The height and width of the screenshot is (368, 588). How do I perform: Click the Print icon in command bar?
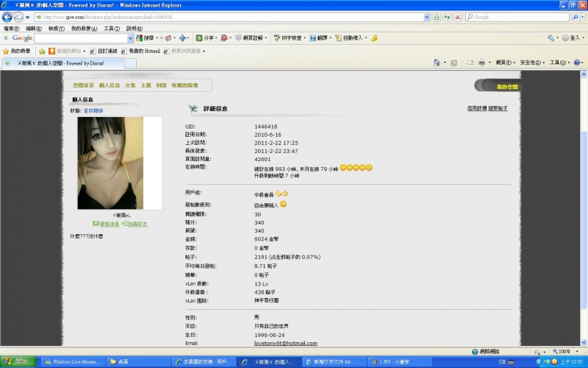(482, 63)
